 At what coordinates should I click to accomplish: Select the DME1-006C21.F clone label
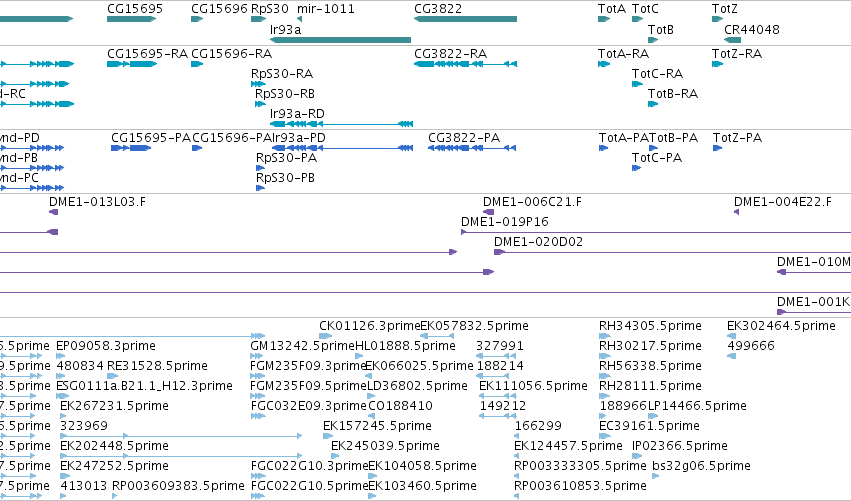tap(532, 202)
